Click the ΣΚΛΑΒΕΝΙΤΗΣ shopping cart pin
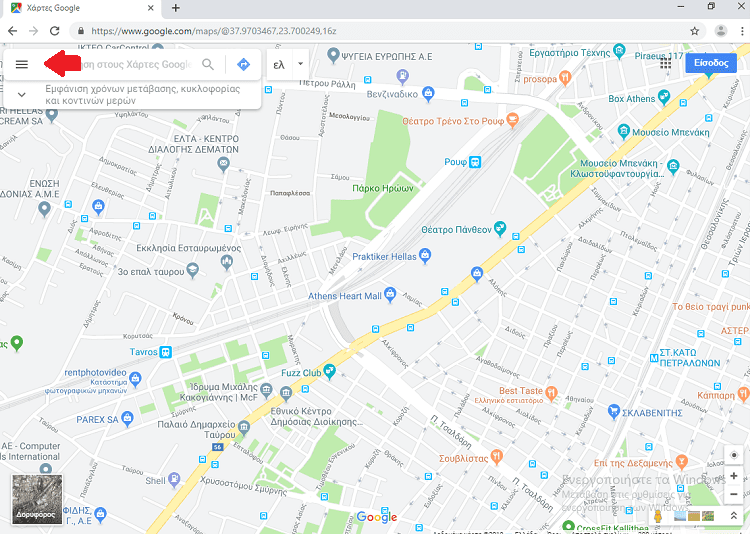 tap(614, 412)
